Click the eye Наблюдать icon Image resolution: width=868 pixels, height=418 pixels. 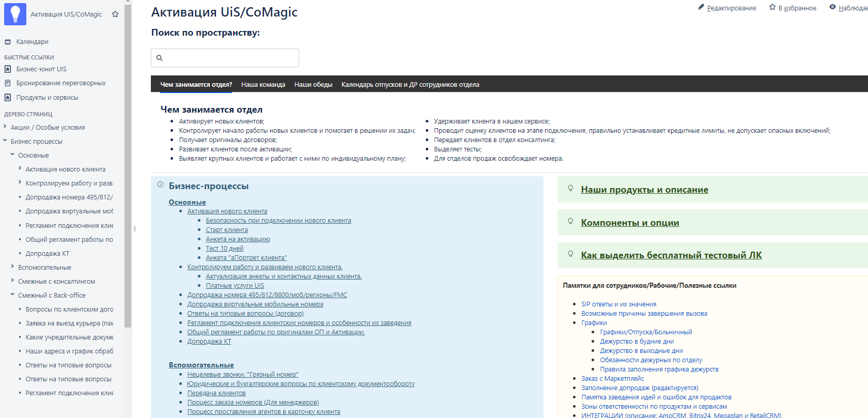pos(832,7)
